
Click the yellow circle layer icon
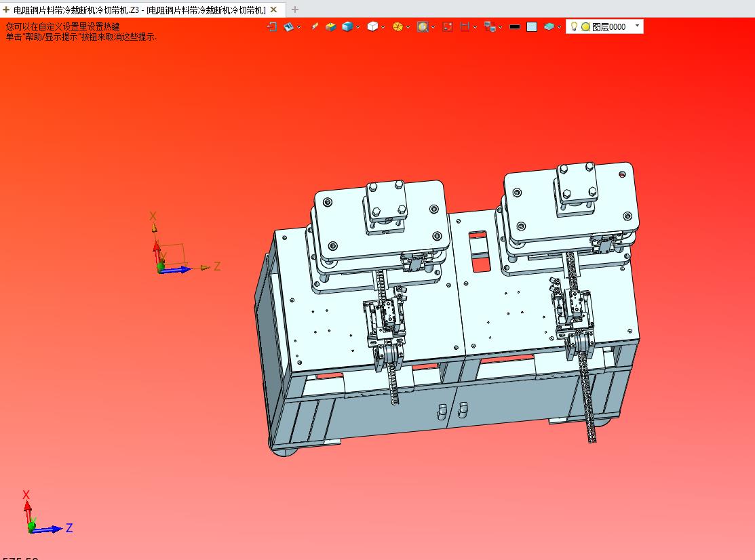point(585,27)
